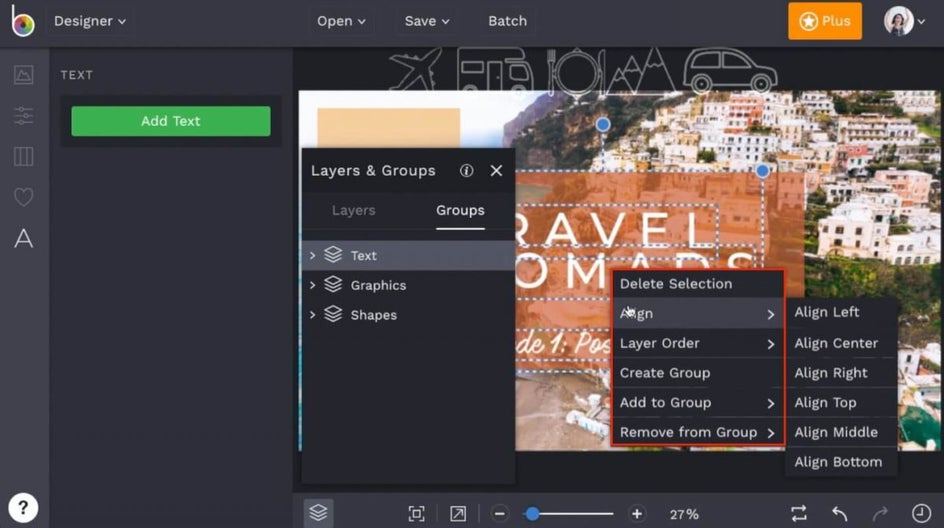The width and height of the screenshot is (944, 528).
Task: Expand the Graphics group chevron
Action: point(312,285)
